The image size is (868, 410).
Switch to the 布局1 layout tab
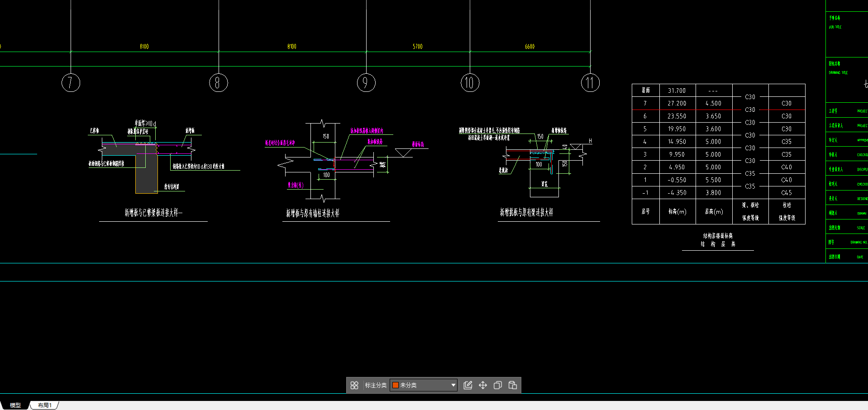(x=45, y=405)
